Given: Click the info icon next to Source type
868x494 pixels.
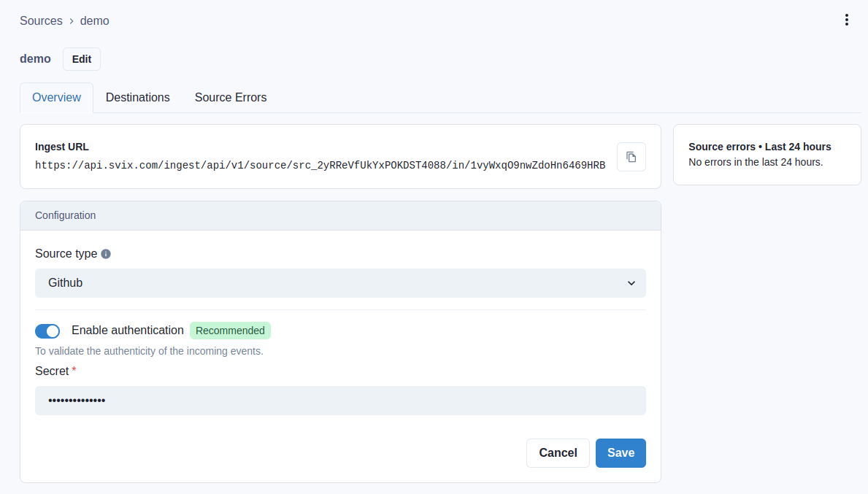Looking at the screenshot, I should click(106, 253).
